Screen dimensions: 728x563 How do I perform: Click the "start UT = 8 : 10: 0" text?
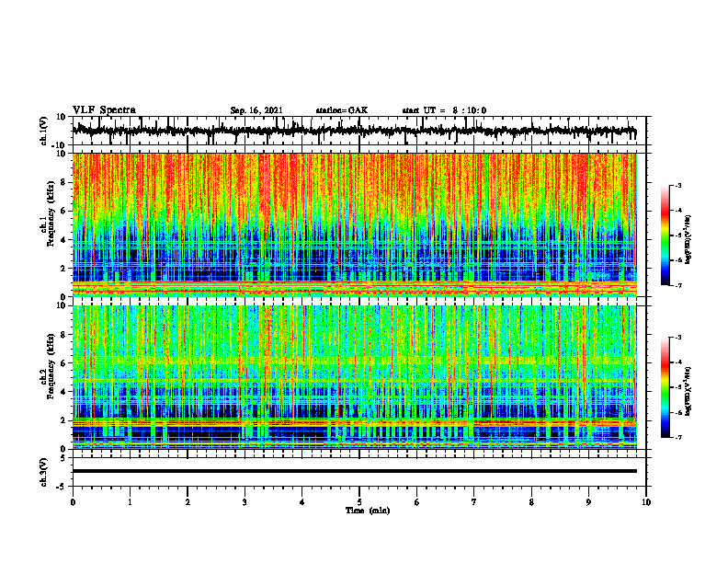[x=444, y=110]
